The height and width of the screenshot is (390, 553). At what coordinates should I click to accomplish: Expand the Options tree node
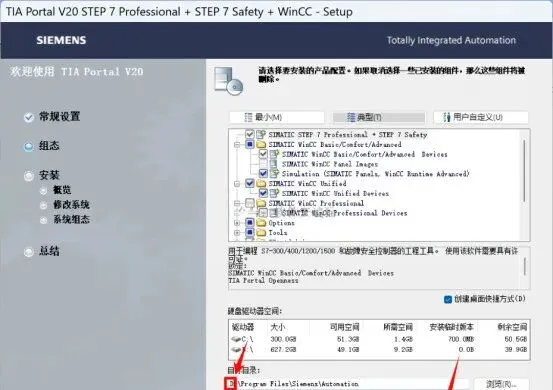pos(237,223)
